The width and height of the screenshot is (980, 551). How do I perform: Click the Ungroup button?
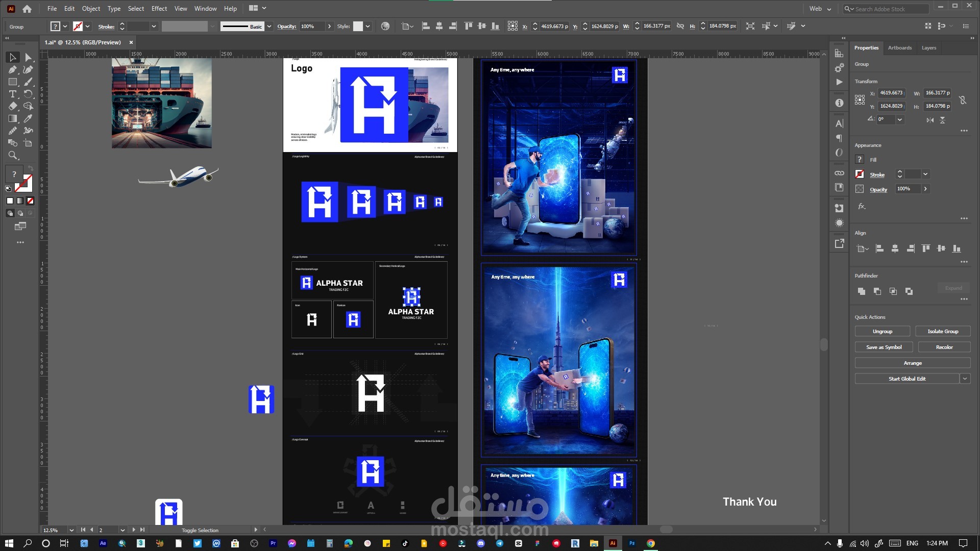click(x=882, y=332)
